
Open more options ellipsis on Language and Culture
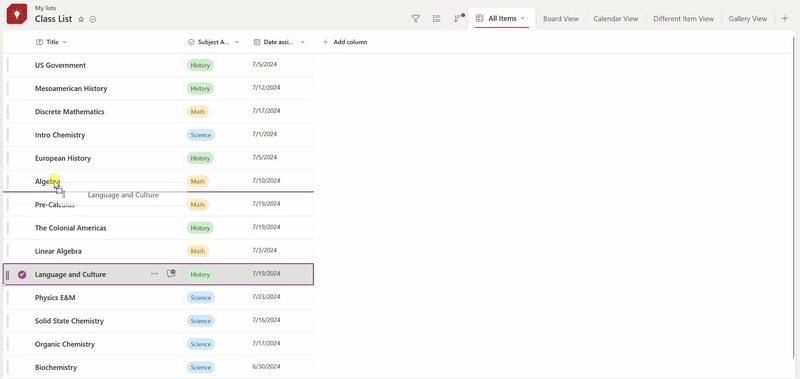coord(155,274)
